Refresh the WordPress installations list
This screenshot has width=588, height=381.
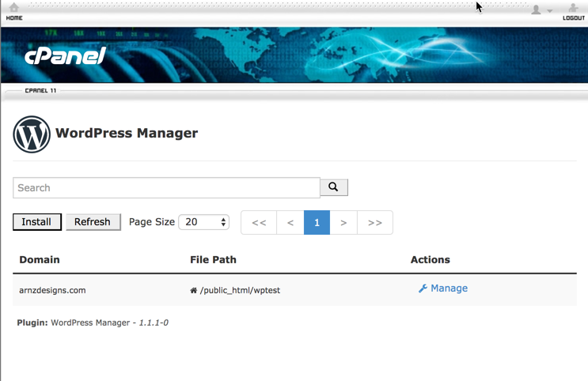(93, 222)
